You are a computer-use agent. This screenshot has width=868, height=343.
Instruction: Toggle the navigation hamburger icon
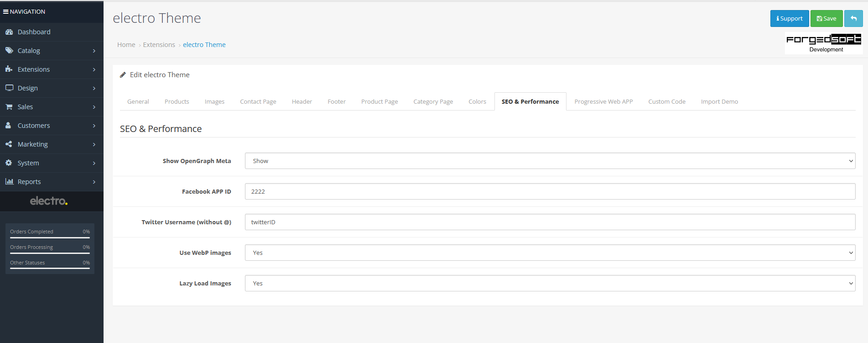click(6, 11)
